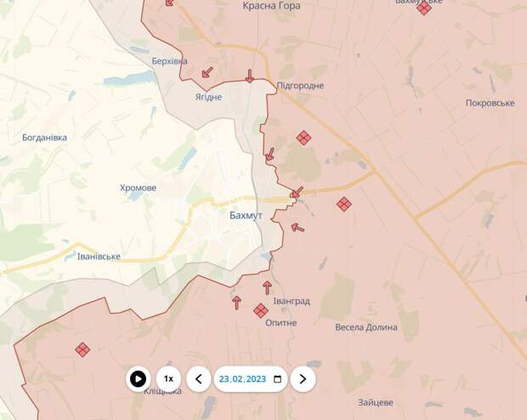Select the 23.02.2023 date field
Viewport: 527px width, 420px height.
coord(251,379)
